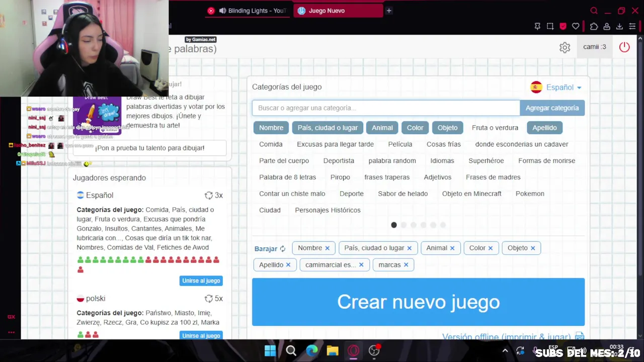Image resolution: width=644 pixels, height=362 pixels.
Task: Select the Sabor de helado category
Action: tap(403, 194)
